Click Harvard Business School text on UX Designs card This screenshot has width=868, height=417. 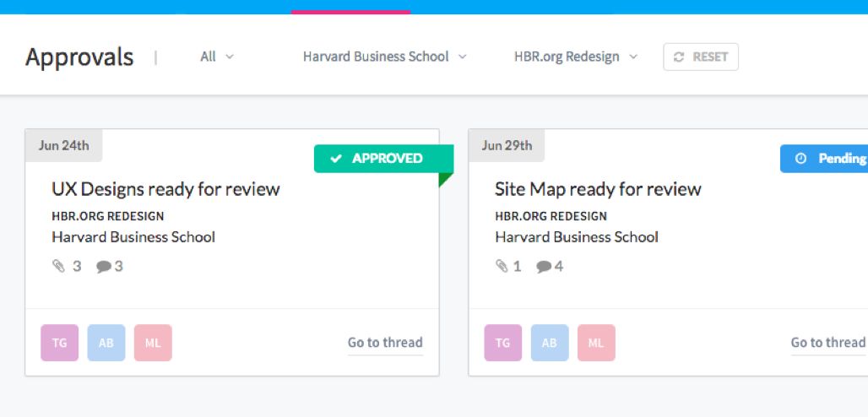133,237
